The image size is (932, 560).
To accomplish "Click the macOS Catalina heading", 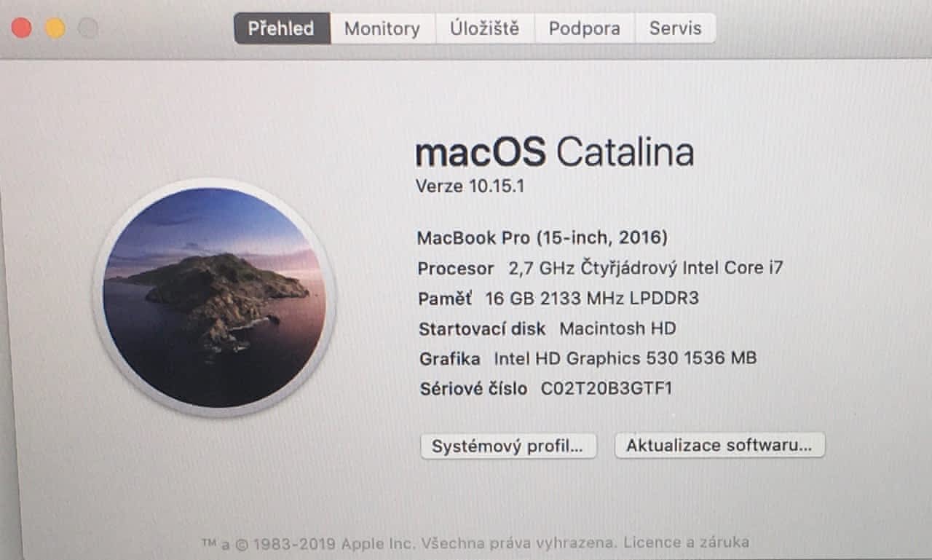I will coord(554,153).
